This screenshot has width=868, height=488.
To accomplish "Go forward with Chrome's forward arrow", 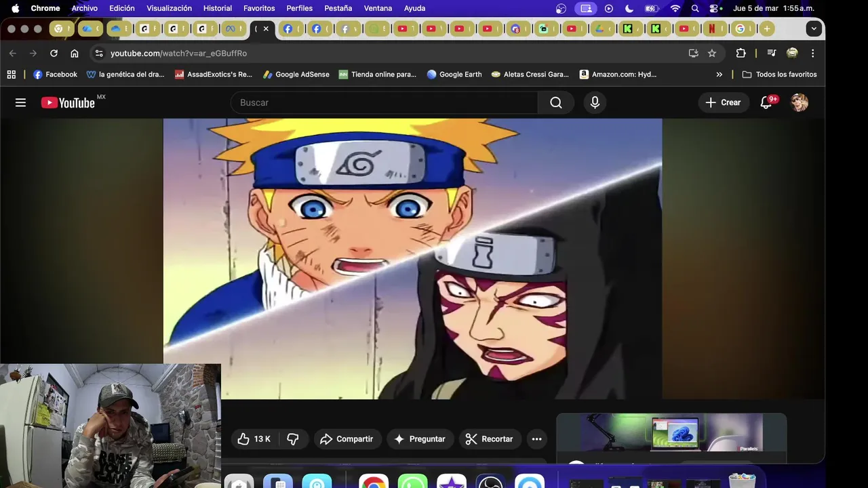I will click(x=33, y=53).
